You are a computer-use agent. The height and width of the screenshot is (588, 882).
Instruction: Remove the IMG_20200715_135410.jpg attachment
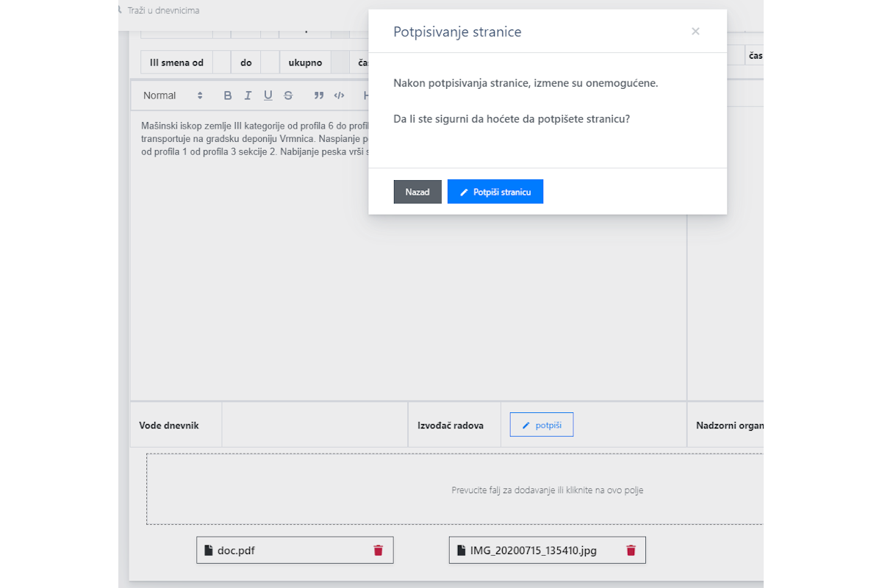coord(631,551)
